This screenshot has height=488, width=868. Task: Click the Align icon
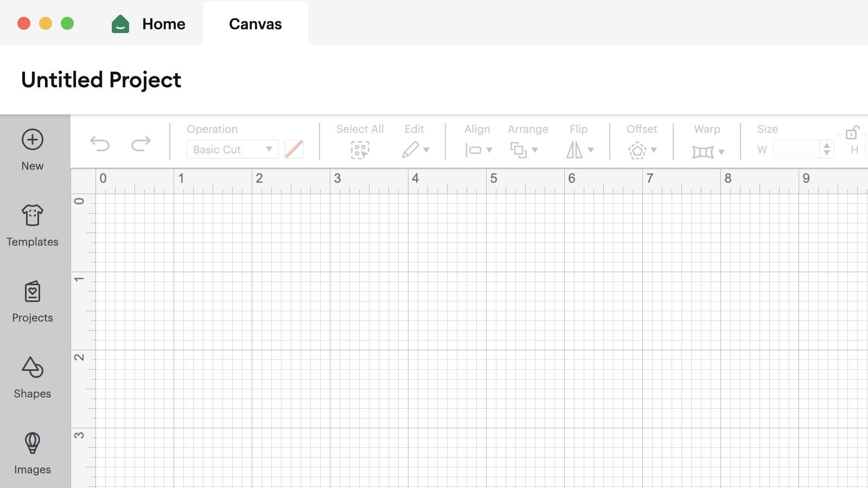[473, 150]
